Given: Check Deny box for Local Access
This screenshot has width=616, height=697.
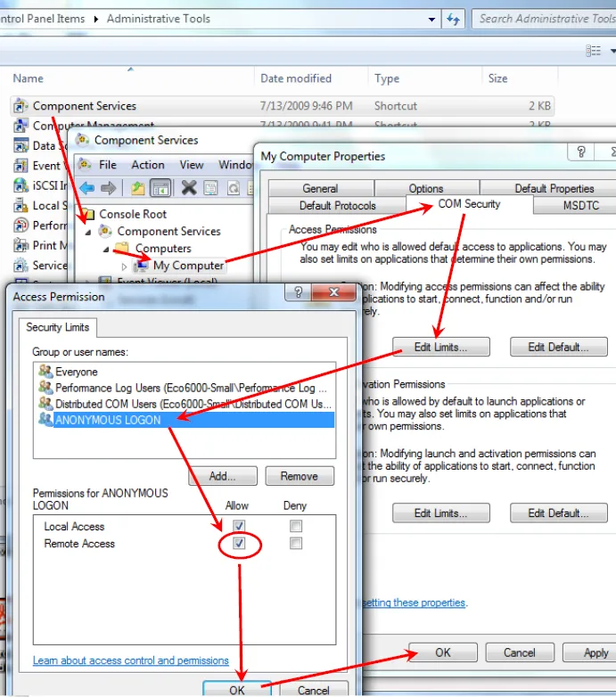Looking at the screenshot, I should coord(296,526).
